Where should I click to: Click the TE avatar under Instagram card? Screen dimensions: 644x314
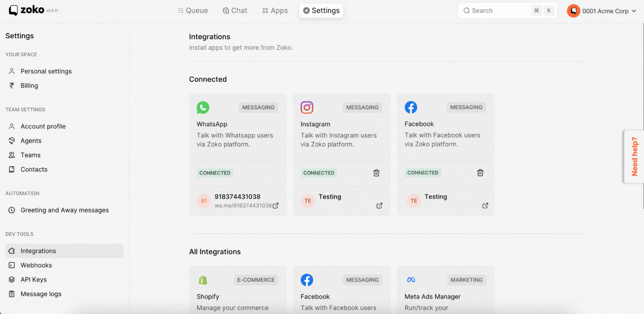click(308, 201)
